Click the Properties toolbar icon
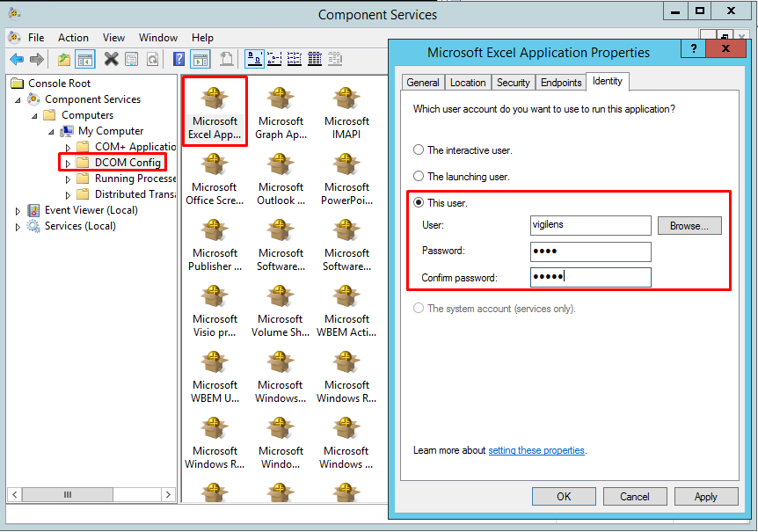The height and width of the screenshot is (532, 758). [x=132, y=60]
